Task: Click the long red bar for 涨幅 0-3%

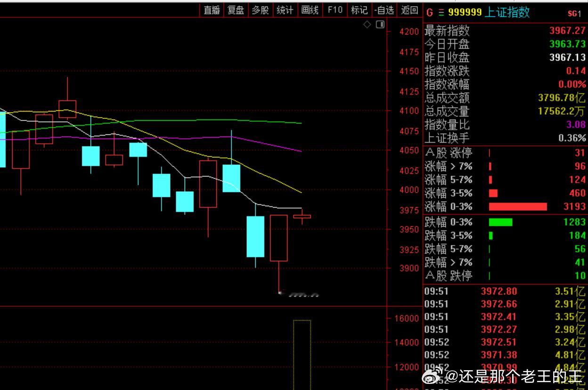Action: tap(518, 206)
